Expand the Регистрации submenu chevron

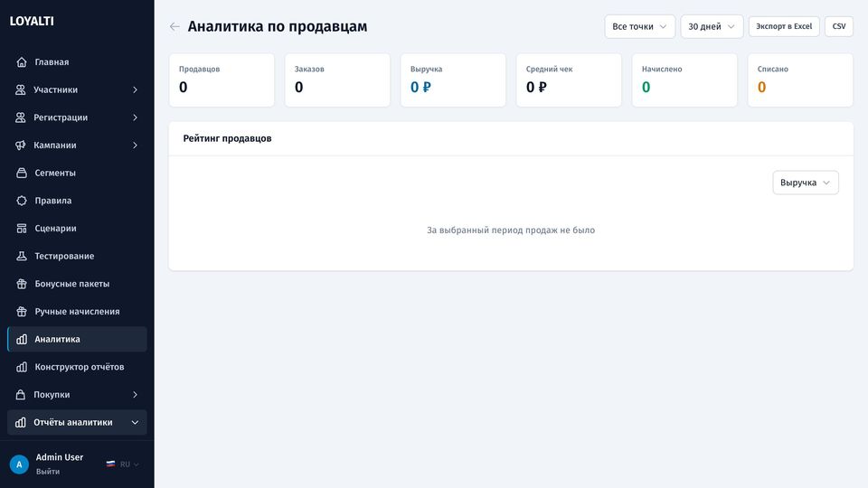[x=135, y=117]
